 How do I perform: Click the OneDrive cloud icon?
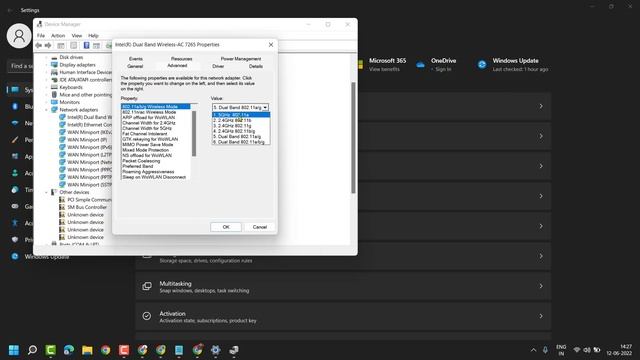click(420, 64)
